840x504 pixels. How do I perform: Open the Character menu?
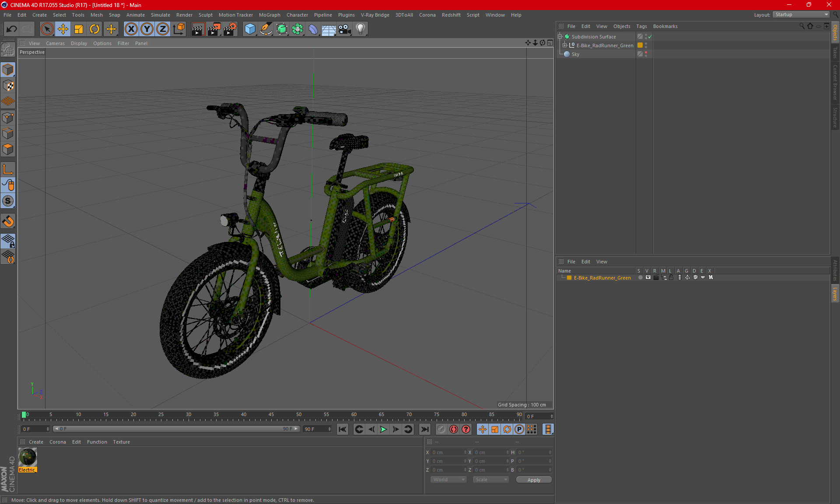[297, 15]
